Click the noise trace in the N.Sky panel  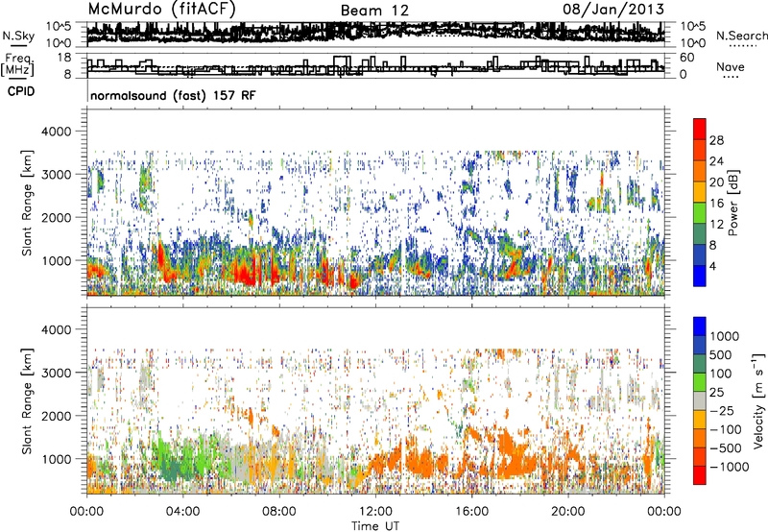tap(375, 33)
